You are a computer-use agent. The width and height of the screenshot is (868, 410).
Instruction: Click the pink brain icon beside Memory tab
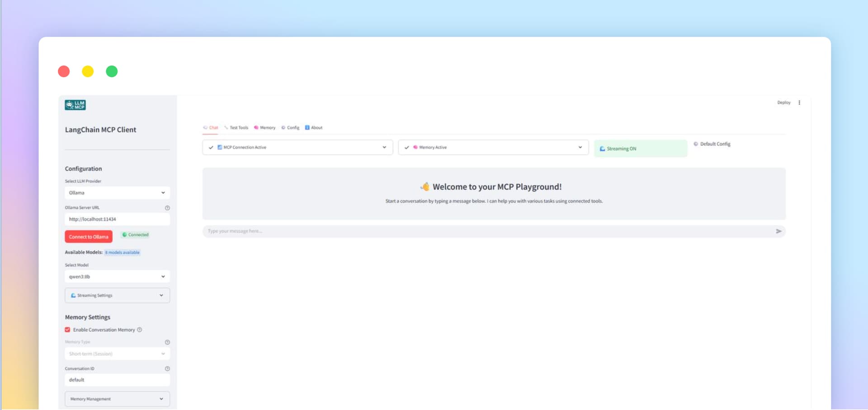pos(256,128)
